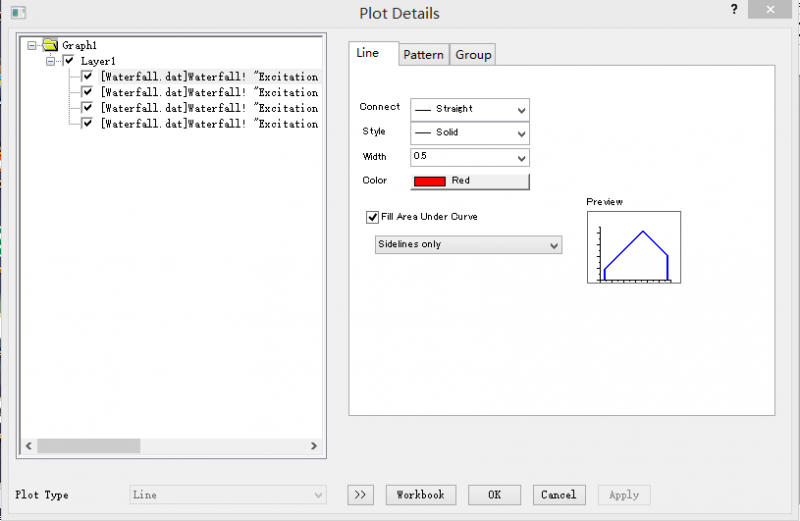Screen dimensions: 800x521
Task: Open the Connect dropdown
Action: [470, 109]
